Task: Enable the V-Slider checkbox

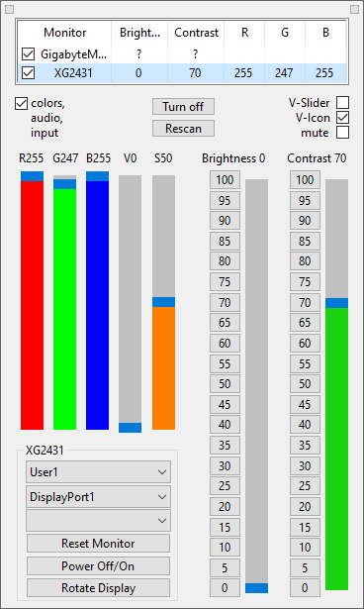Action: 342,103
